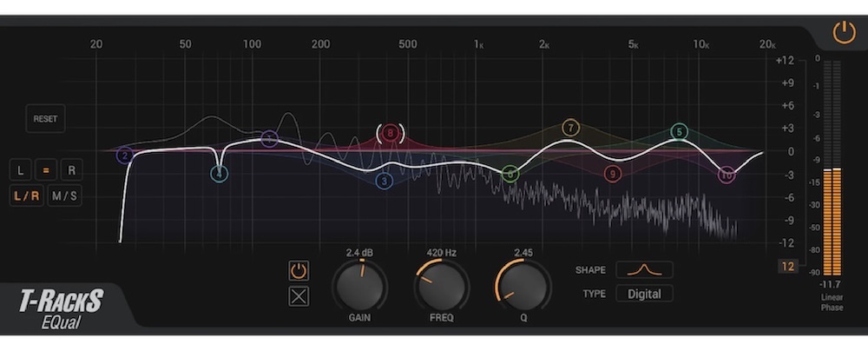Click the Linear Phase label
Screen dimensions: 868x351
click(x=832, y=302)
